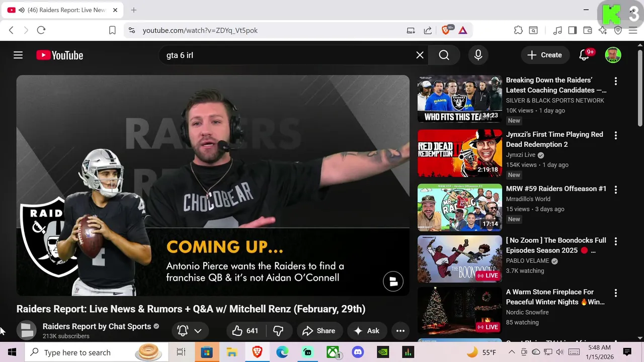Open File Explorer from the taskbar
This screenshot has width=644, height=362.
(x=231, y=352)
